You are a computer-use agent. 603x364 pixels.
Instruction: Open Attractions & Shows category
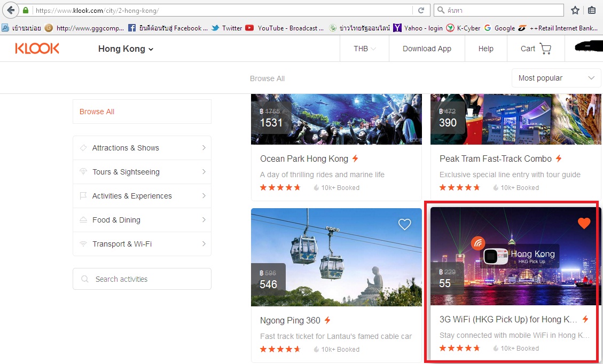142,148
